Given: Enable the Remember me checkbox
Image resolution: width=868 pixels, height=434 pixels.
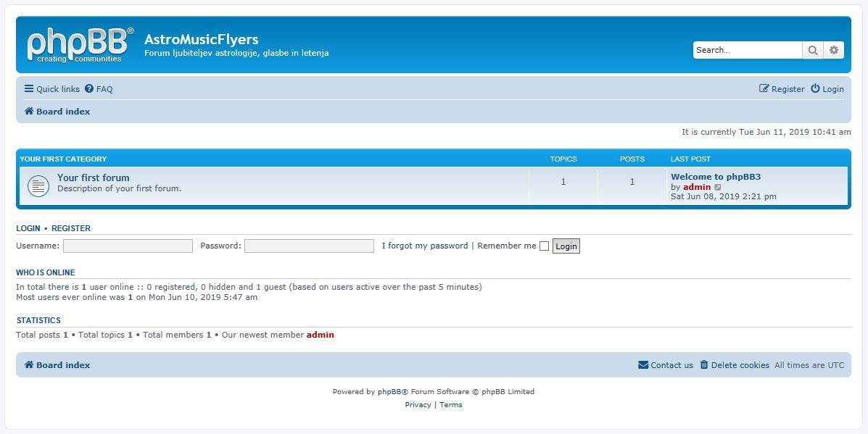Looking at the screenshot, I should 544,246.
